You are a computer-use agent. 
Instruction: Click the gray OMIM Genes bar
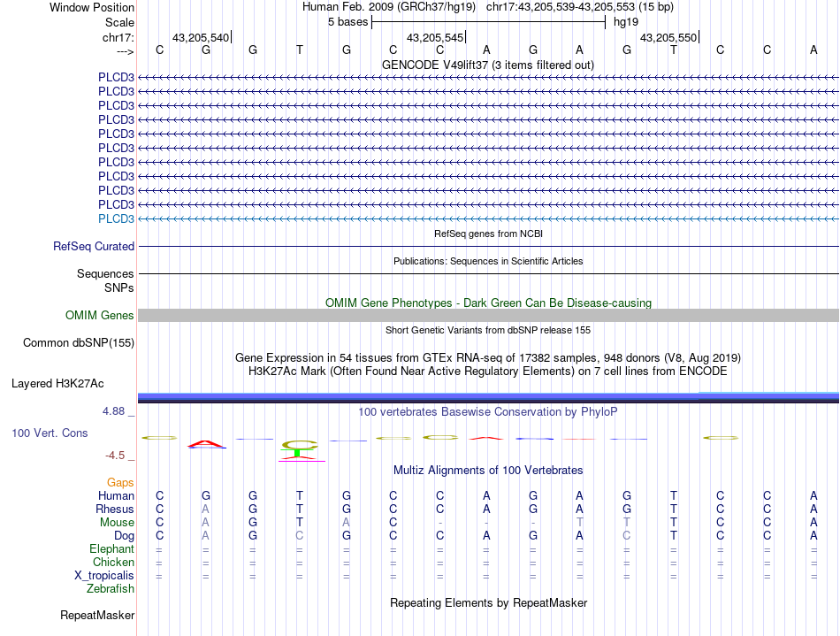[488, 315]
